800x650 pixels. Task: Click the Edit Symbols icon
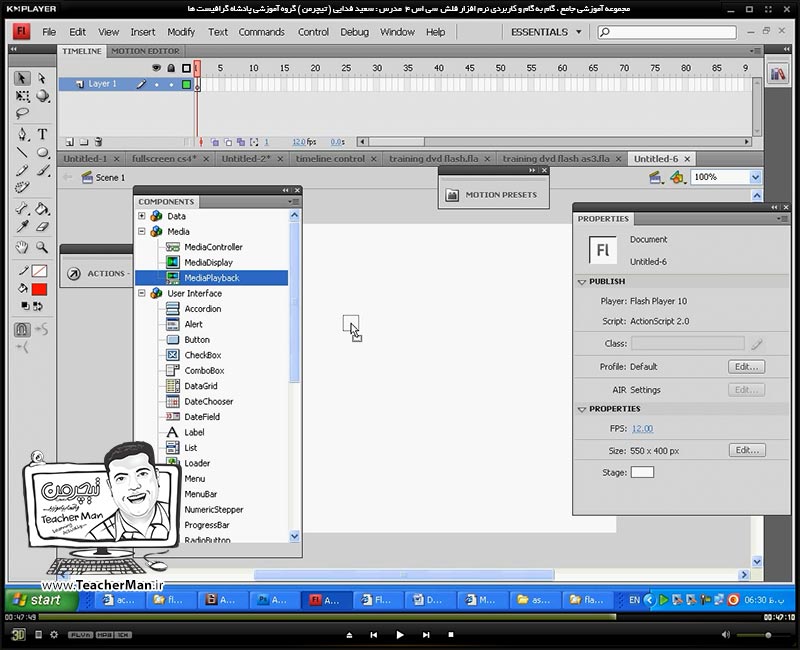click(677, 177)
